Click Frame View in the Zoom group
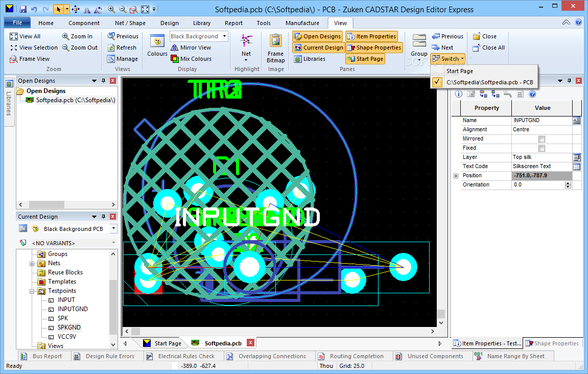588x374 pixels. click(x=30, y=59)
